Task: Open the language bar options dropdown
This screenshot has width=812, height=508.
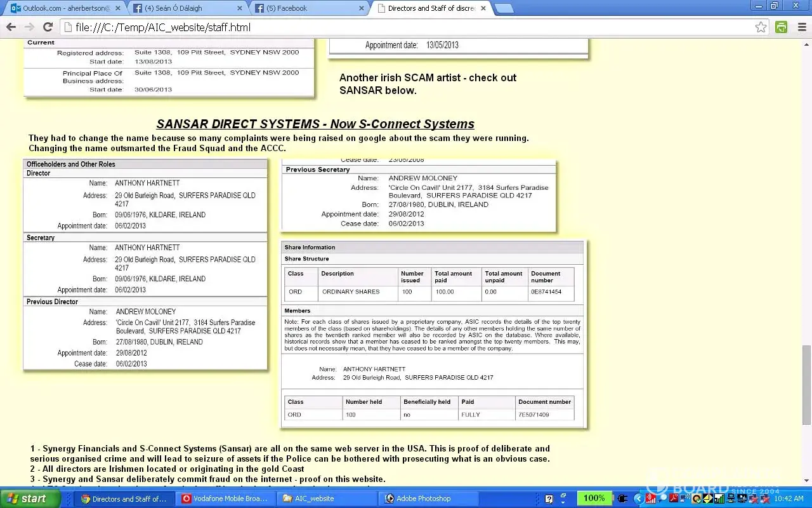Action: coord(563,502)
